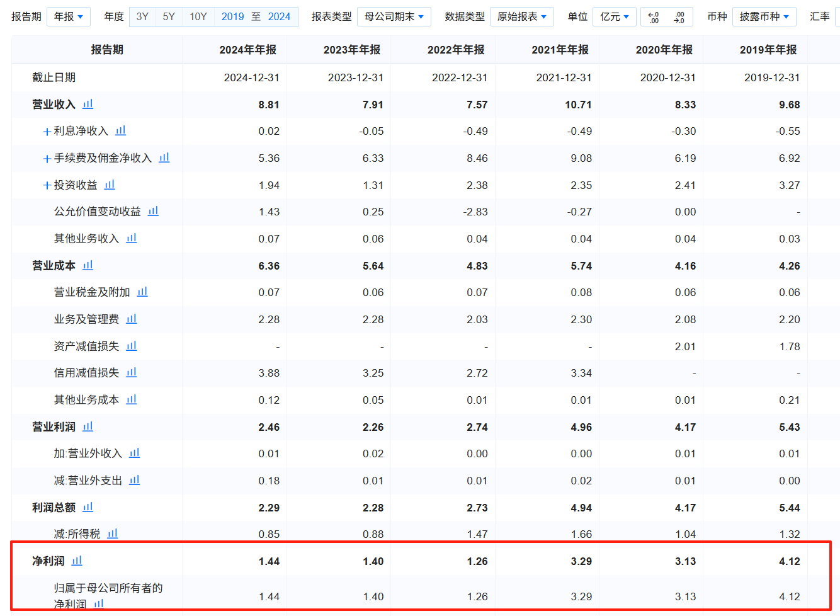Open chart icon beside 营业收入
The width and height of the screenshot is (840, 616).
pos(88,104)
